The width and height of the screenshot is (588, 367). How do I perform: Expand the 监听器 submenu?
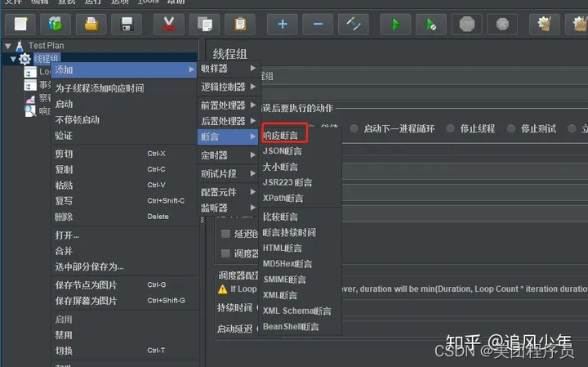[x=229, y=208]
